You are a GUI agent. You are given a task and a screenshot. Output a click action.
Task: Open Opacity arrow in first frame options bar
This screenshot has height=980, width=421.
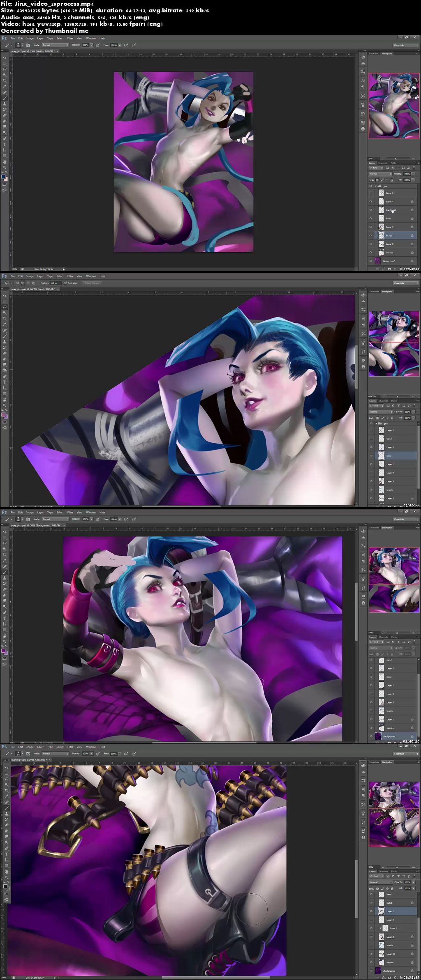tap(91, 45)
